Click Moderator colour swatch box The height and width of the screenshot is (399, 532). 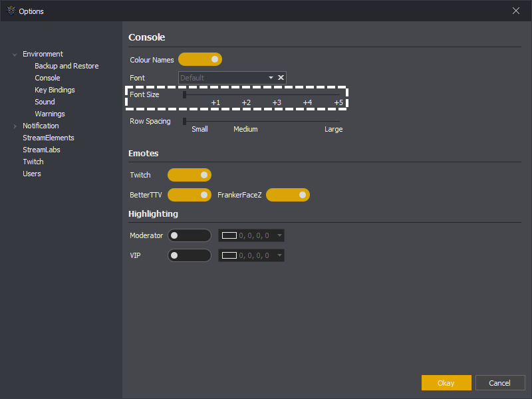coord(229,235)
